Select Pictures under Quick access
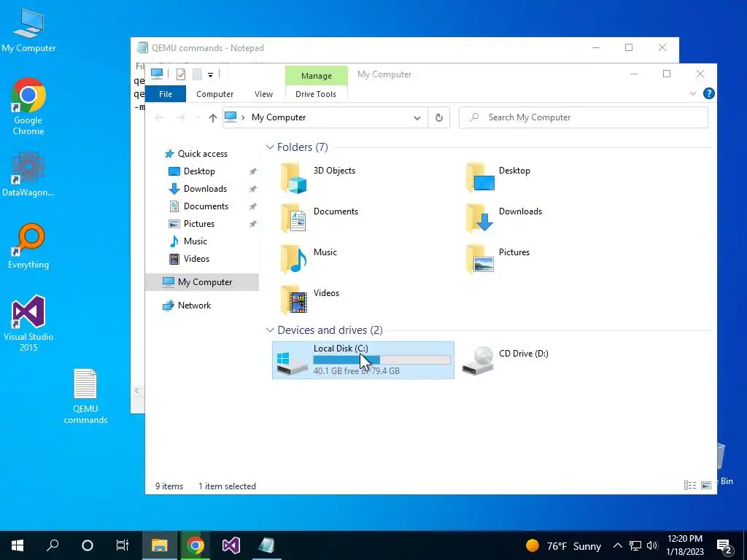747x560 pixels. tap(199, 224)
